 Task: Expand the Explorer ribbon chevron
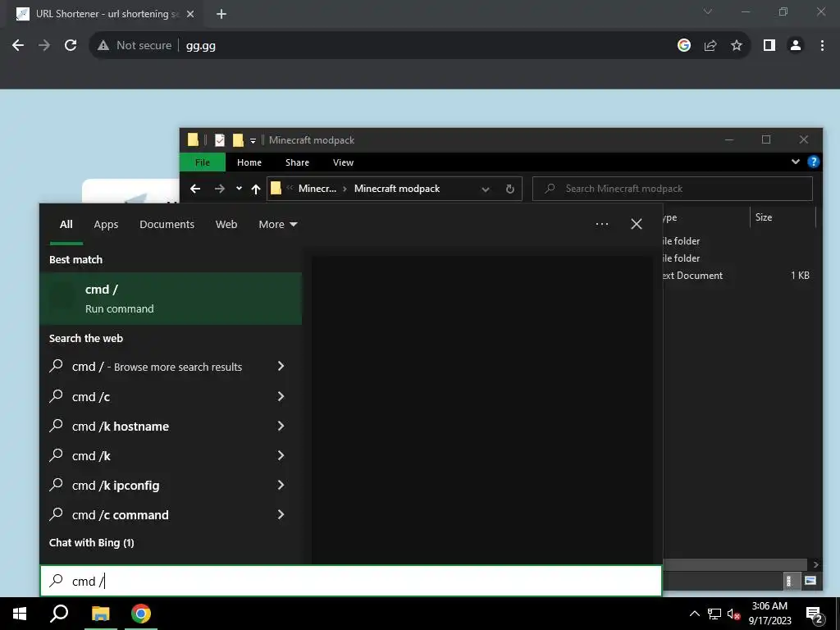coord(796,162)
